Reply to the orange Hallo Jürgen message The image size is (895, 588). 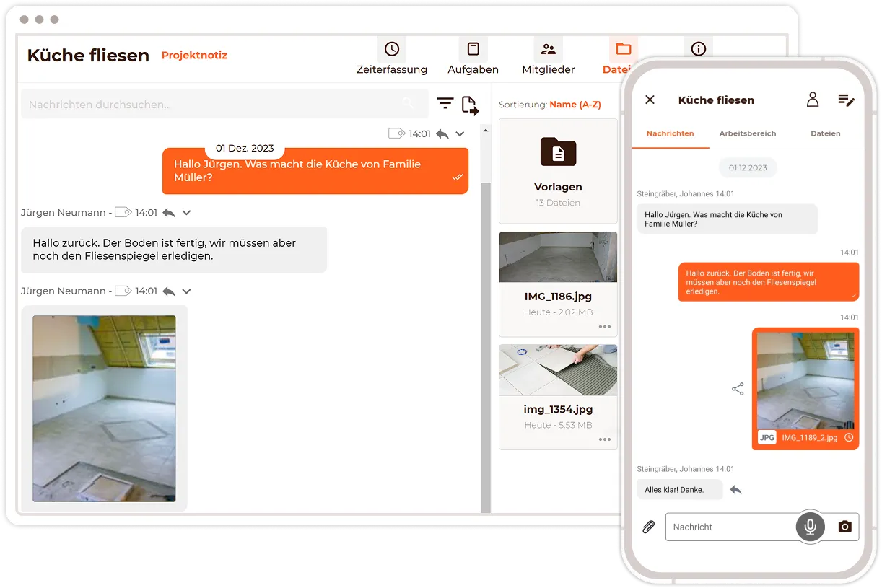click(x=442, y=134)
